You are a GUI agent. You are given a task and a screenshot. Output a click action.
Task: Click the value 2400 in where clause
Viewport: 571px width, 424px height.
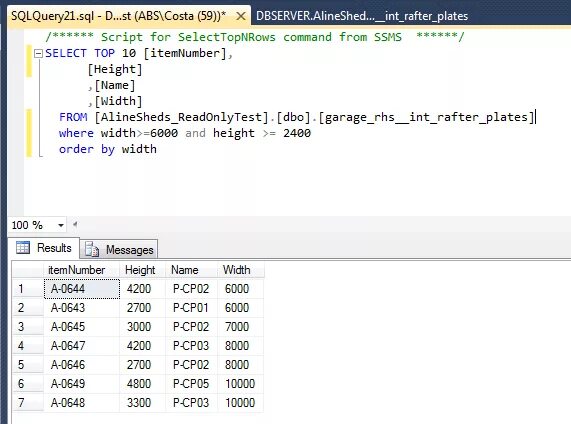(x=297, y=133)
